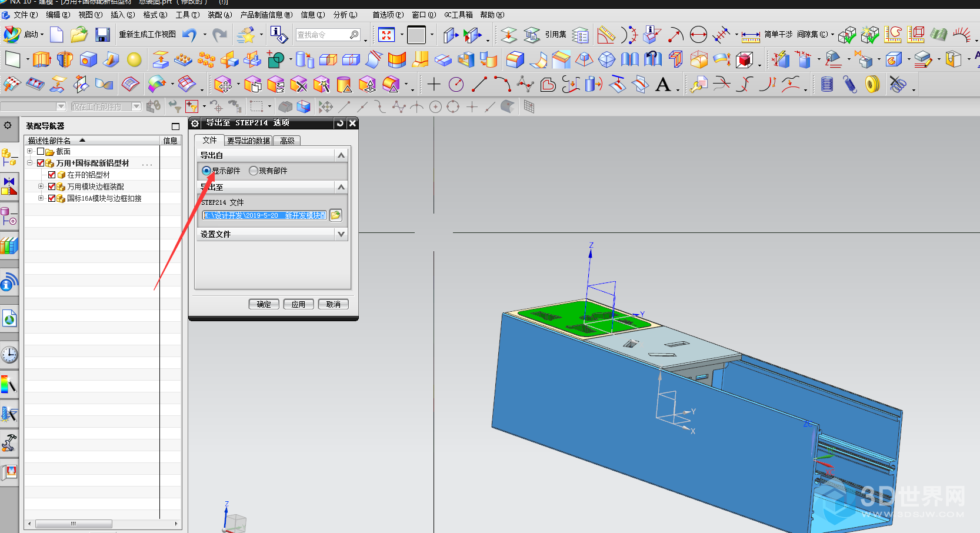Image resolution: width=980 pixels, height=533 pixels.
Task: Click the 查找命令 search field
Action: pos(328,35)
